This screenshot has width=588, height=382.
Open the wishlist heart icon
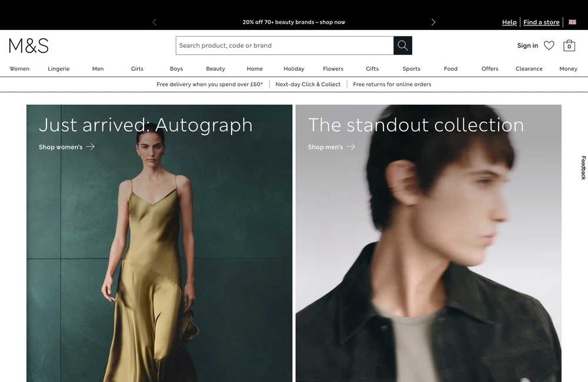549,45
